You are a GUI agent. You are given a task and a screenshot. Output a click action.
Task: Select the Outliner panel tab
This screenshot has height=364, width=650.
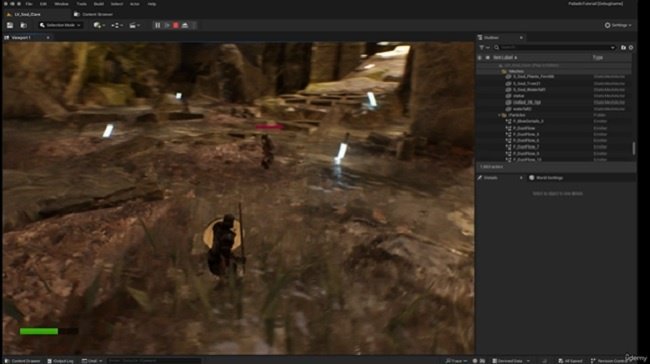pyautogui.click(x=491, y=37)
